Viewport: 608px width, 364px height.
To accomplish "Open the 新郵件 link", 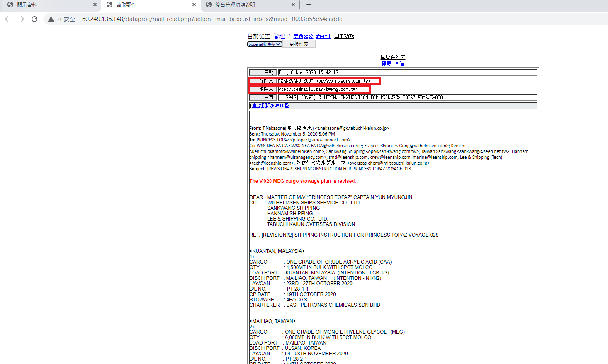I will [x=323, y=36].
